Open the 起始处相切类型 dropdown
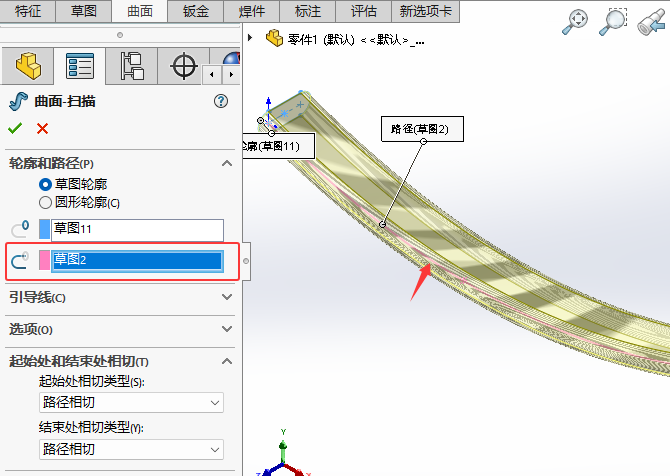The image size is (670, 476). (131, 403)
